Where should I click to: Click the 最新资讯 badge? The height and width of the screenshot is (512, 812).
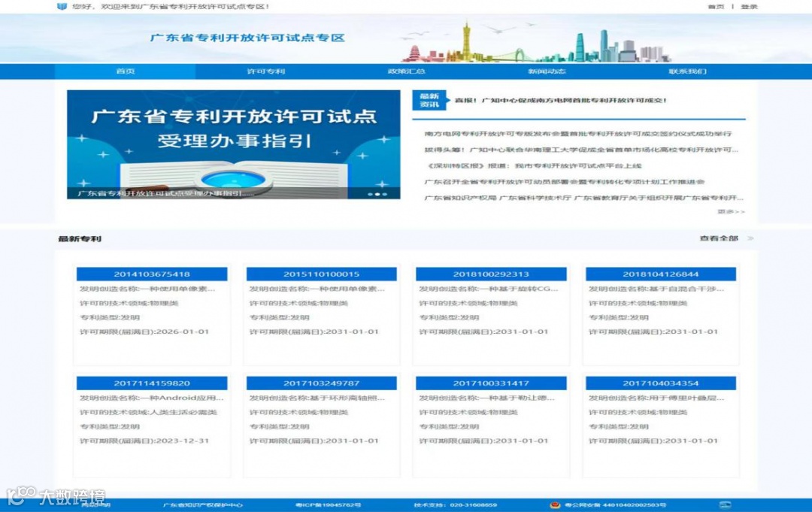[429, 101]
